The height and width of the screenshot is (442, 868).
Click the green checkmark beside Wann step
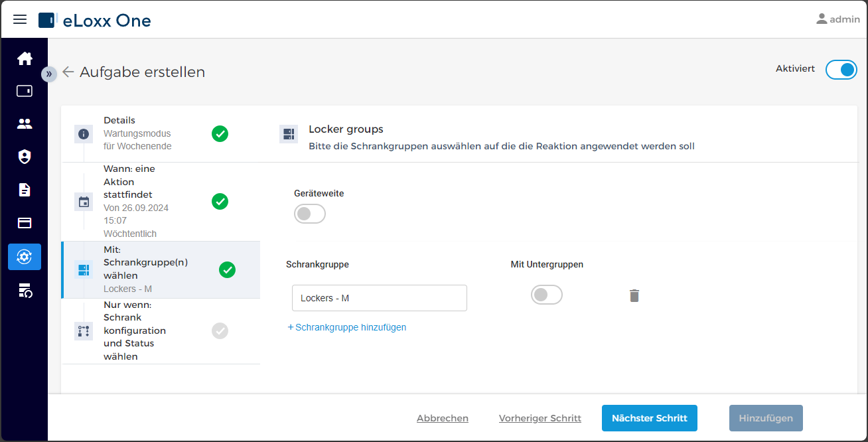(220, 201)
